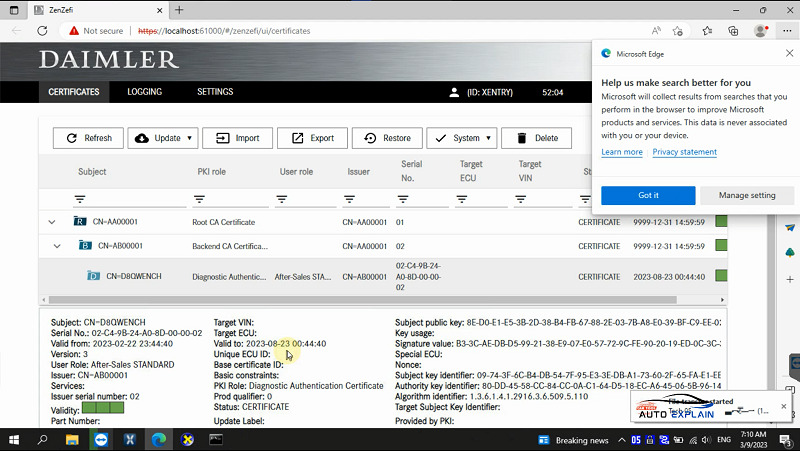The height and width of the screenshot is (451, 800).
Task: Open the System dropdown
Action: (462, 138)
